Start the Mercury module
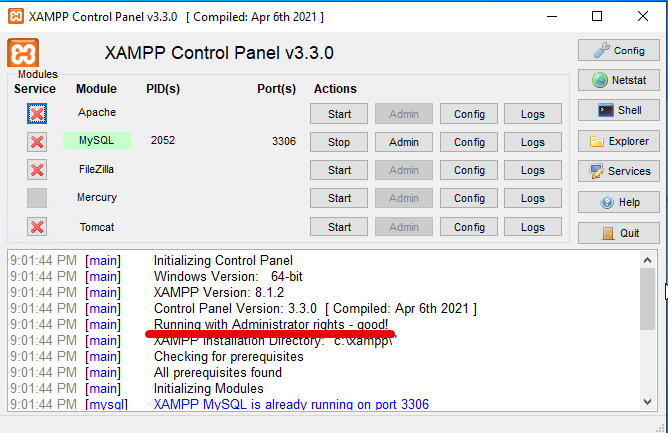This screenshot has width=668, height=433. [x=339, y=198]
